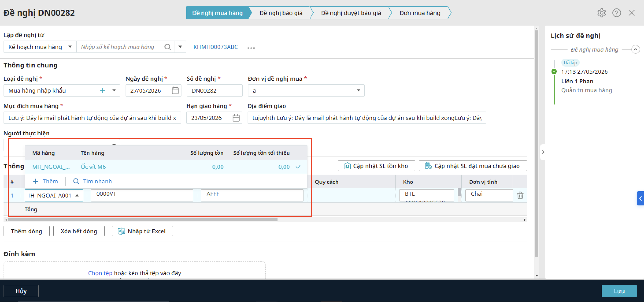Click the Lưu save button
Screen dimensions: 644x302
pyautogui.click(x=619, y=291)
